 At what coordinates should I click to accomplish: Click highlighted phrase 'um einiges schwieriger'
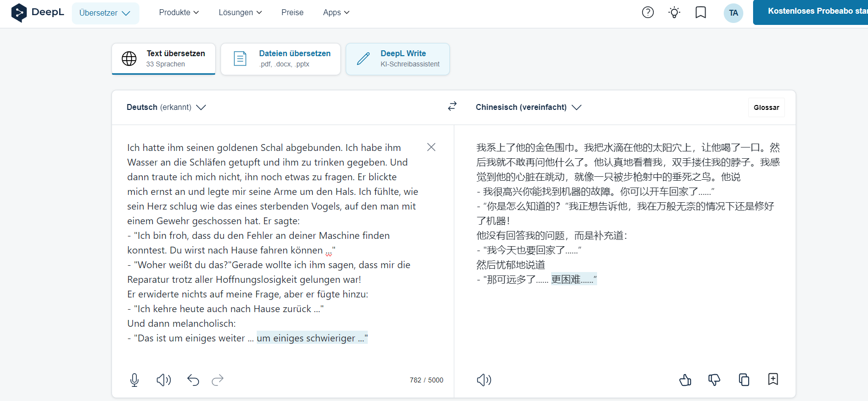click(x=306, y=338)
